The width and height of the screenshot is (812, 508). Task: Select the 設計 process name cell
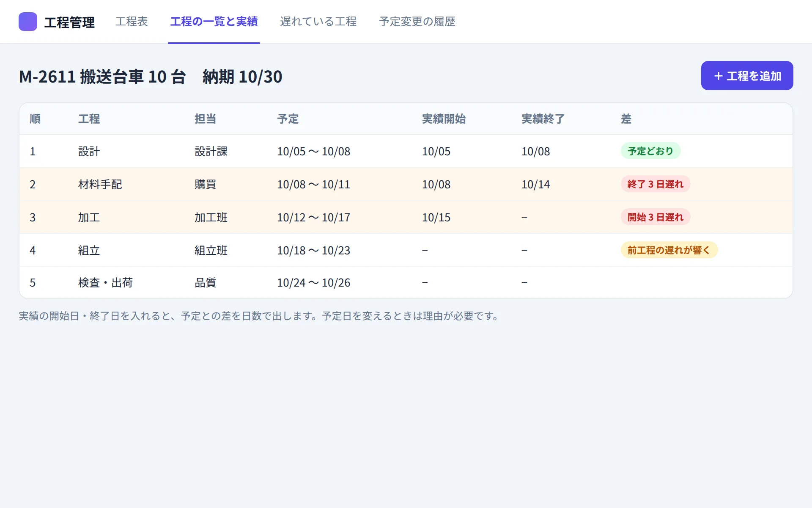89,151
